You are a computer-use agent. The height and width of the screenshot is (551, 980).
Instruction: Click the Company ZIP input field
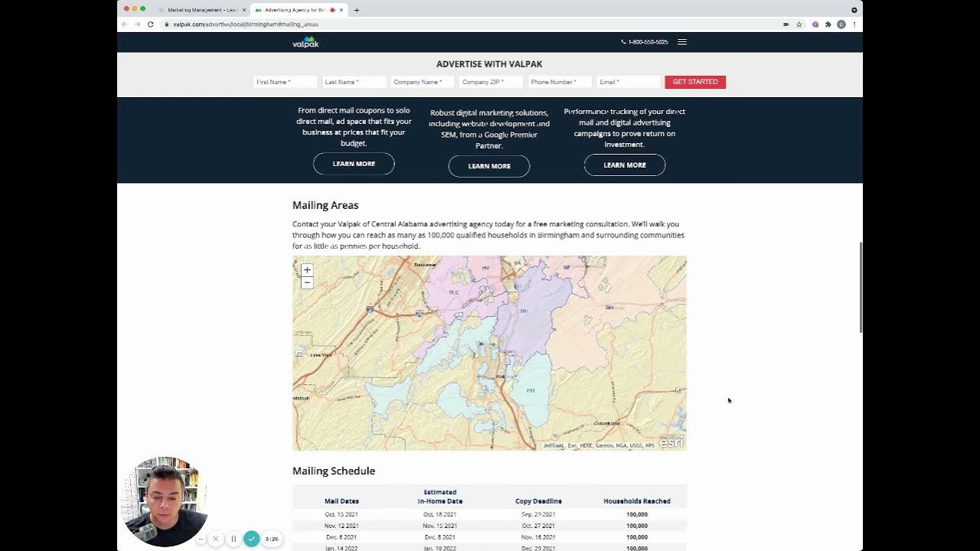click(x=491, y=82)
